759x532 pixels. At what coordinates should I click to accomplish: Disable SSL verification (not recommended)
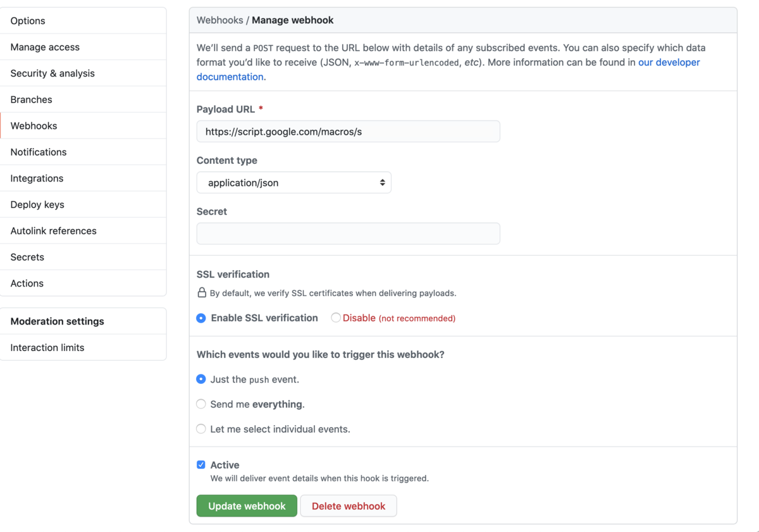point(335,318)
